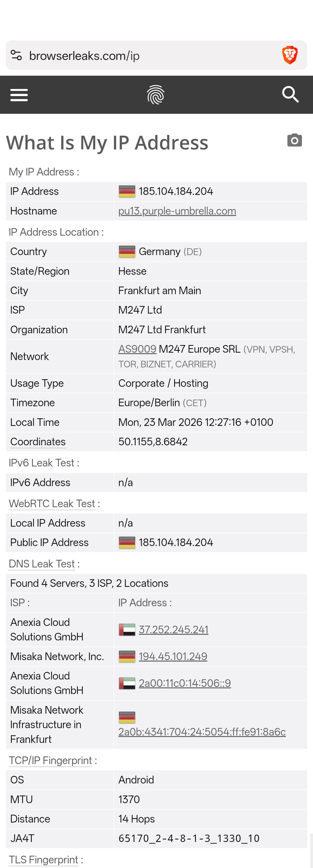Viewport: 313px width, 868px height.
Task: Click the site settings icon in address bar
Action: coord(16,55)
